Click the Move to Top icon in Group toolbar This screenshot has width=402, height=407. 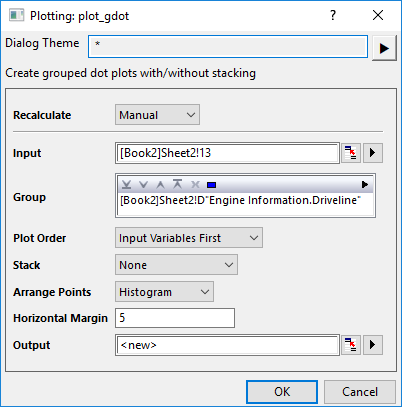coord(178,184)
